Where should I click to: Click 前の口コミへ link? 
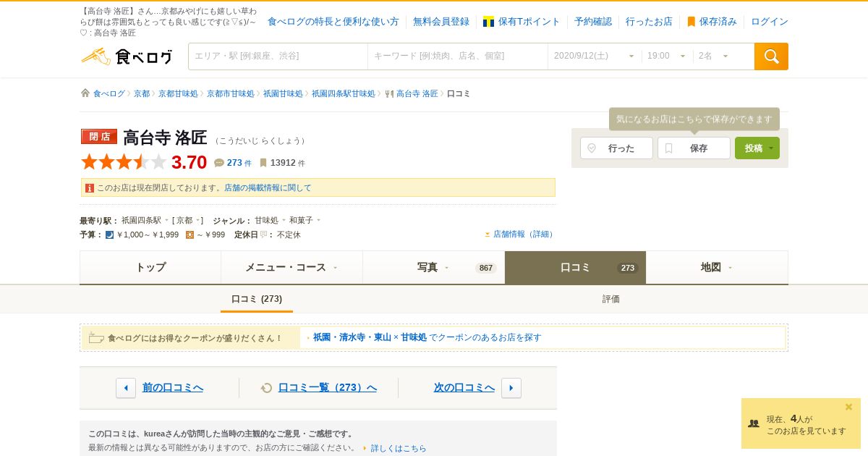[173, 388]
